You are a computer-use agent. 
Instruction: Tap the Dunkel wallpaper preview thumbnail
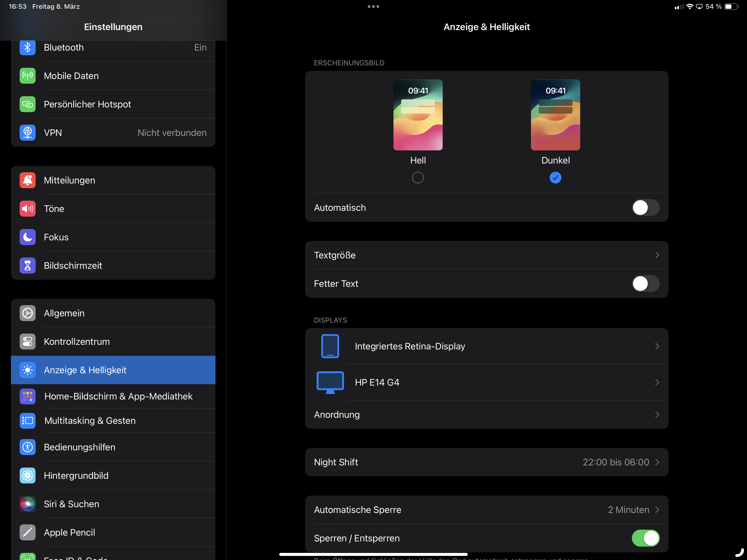[x=555, y=115]
